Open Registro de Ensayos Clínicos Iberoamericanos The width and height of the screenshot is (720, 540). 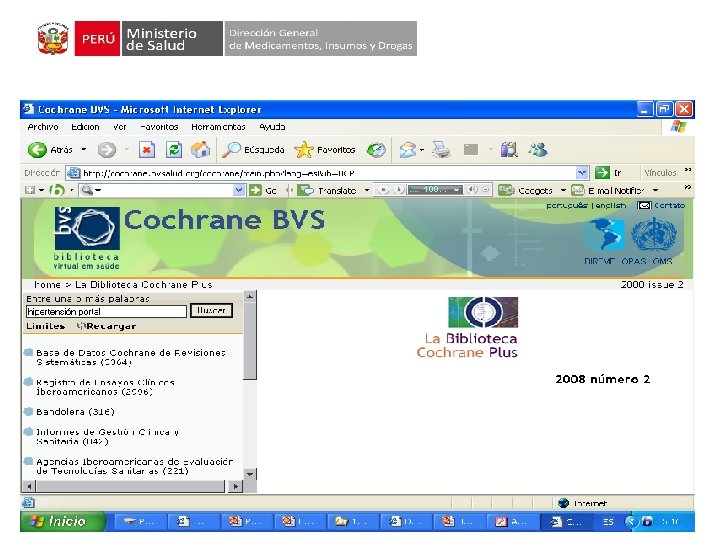pos(105,387)
